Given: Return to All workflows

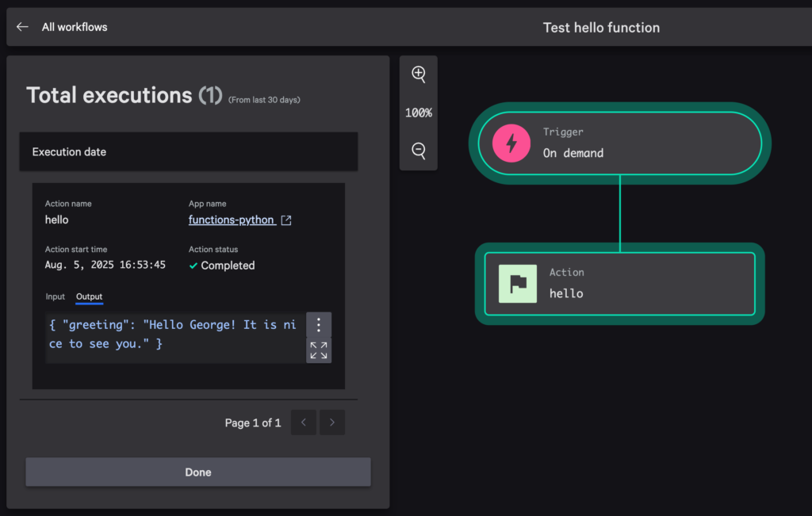Looking at the screenshot, I should click(x=75, y=27).
